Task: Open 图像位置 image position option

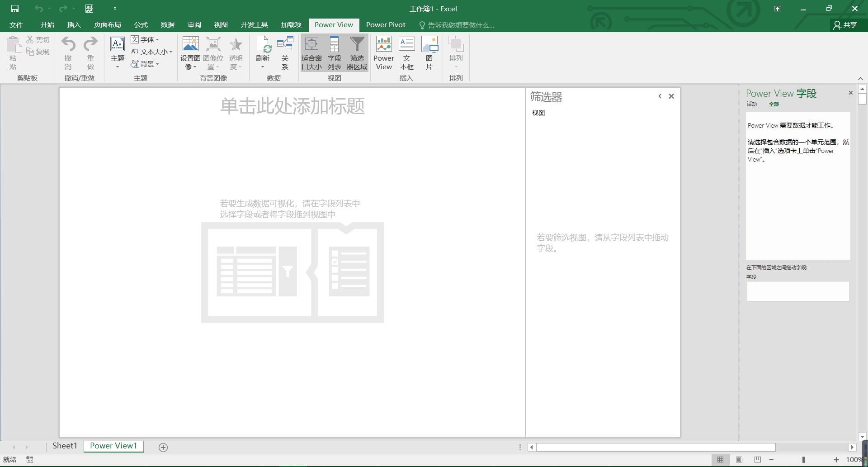Action: point(213,53)
